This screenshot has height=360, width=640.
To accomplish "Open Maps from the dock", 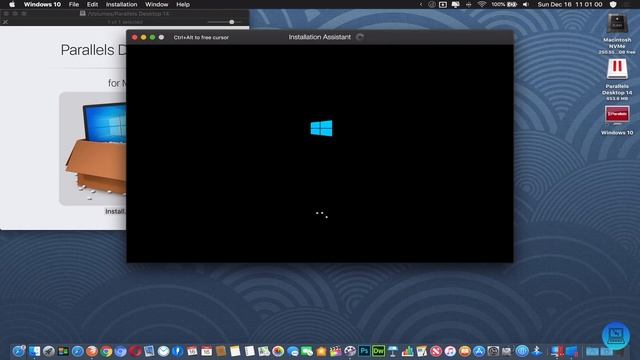I will pyautogui.click(x=264, y=351).
